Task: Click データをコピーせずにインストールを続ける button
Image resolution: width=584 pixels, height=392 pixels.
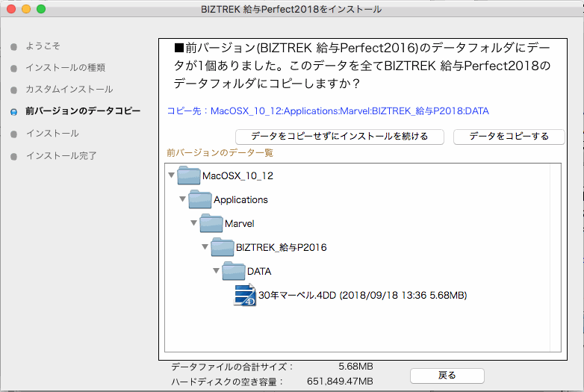Action: [340, 137]
